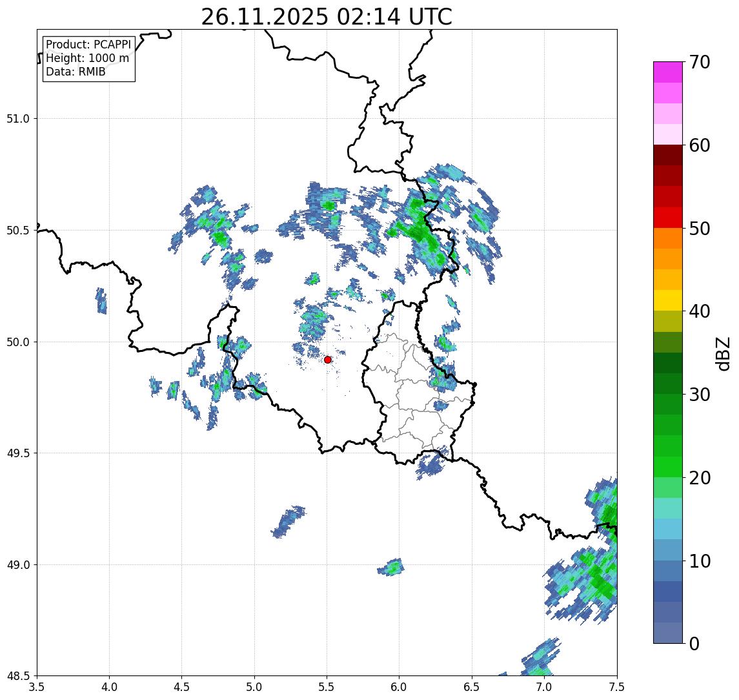
Task: Click the latitude tick label "48.5"
Action: pyautogui.click(x=18, y=676)
